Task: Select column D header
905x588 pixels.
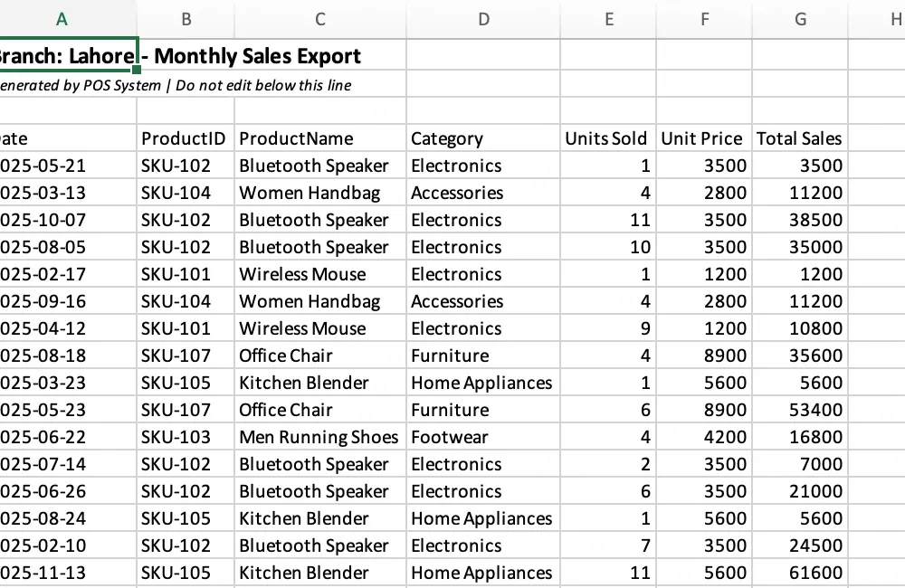Action: (x=483, y=19)
